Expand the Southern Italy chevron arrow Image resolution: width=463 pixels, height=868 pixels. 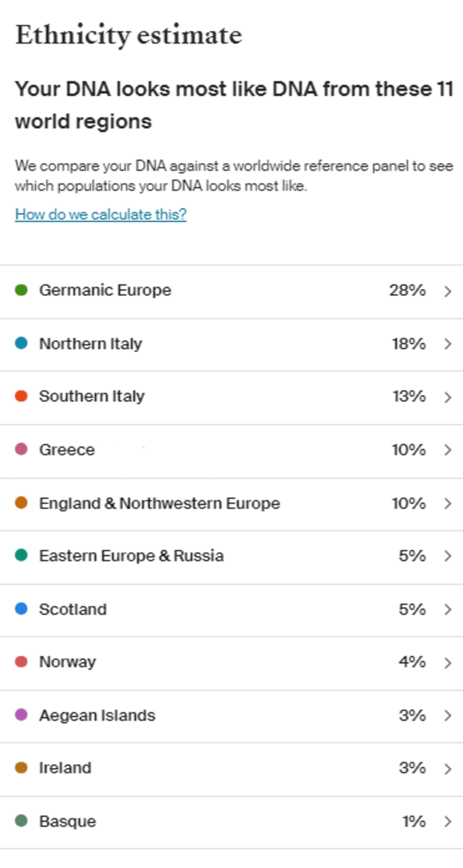tap(447, 397)
